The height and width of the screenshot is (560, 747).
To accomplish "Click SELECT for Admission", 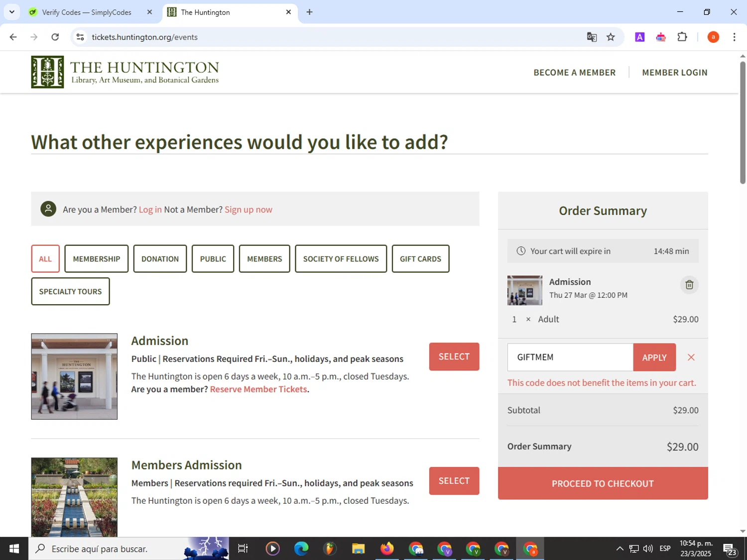I will 454,356.
